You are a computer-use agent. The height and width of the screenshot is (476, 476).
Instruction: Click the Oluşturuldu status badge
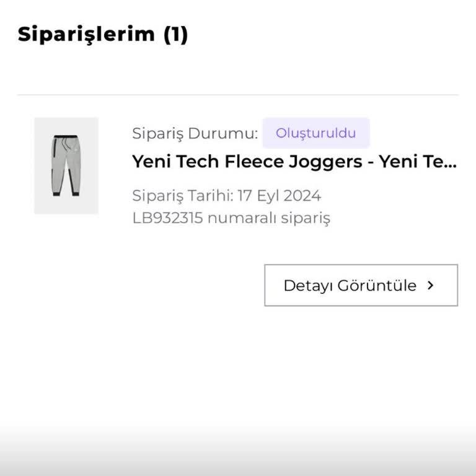pyautogui.click(x=315, y=133)
